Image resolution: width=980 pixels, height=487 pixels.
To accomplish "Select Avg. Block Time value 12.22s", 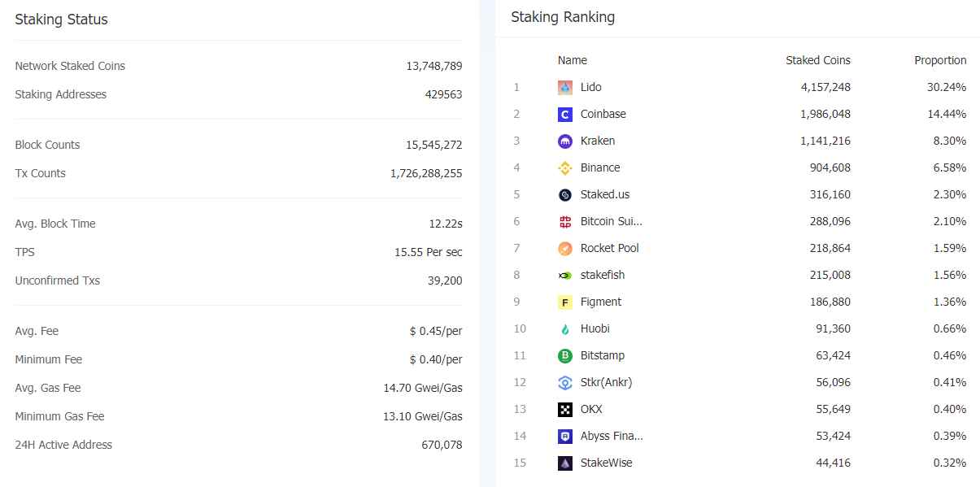I will tap(446, 224).
